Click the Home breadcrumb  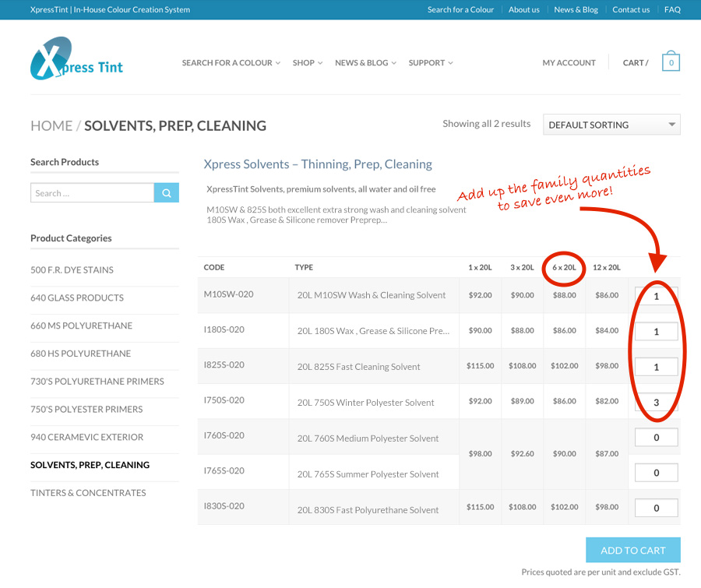pos(51,126)
